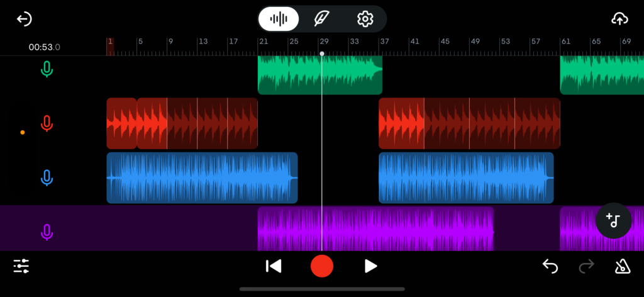The image size is (644, 297).
Task: Jump to bar 13 on the ruler
Action: (x=203, y=42)
